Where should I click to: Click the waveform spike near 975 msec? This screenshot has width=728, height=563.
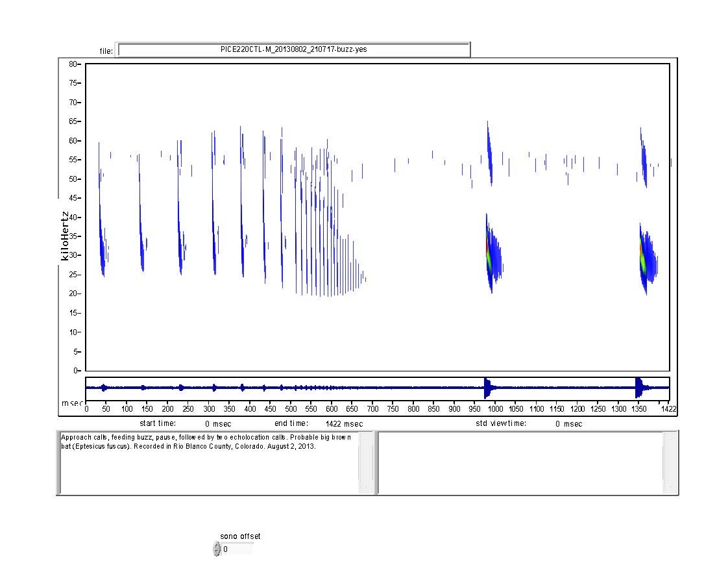point(487,388)
